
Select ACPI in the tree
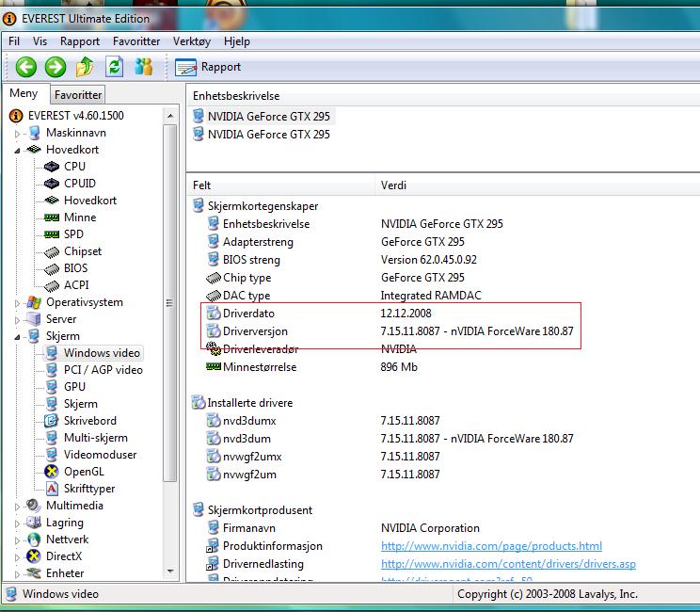tap(76, 285)
